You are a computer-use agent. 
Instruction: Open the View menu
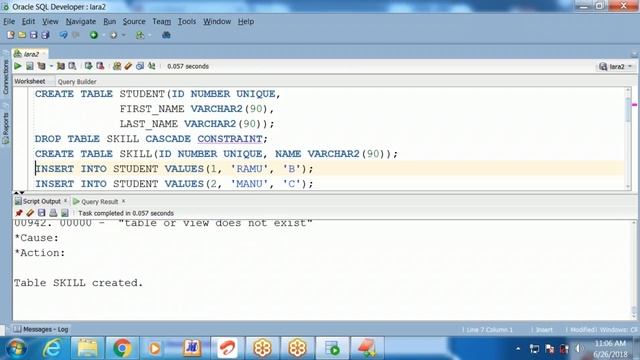tap(50, 21)
